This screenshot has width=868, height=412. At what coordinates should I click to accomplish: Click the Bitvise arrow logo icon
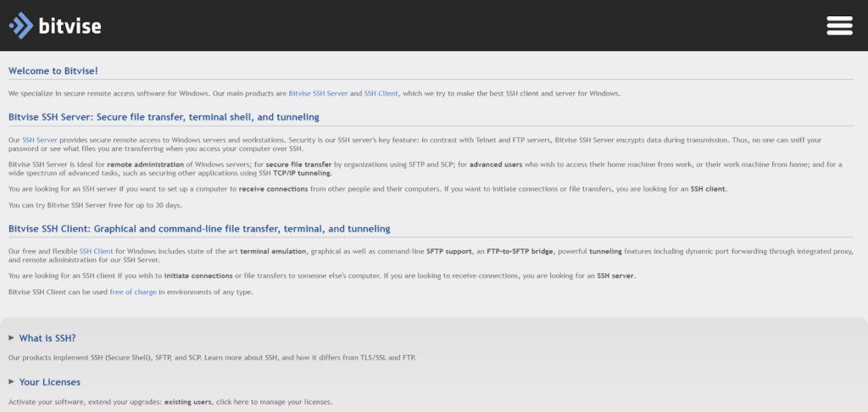click(22, 25)
